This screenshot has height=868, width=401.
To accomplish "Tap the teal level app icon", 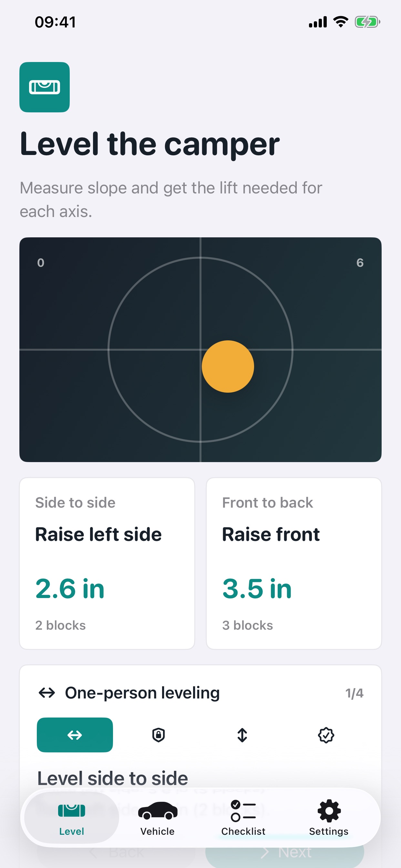I will 45,87.
